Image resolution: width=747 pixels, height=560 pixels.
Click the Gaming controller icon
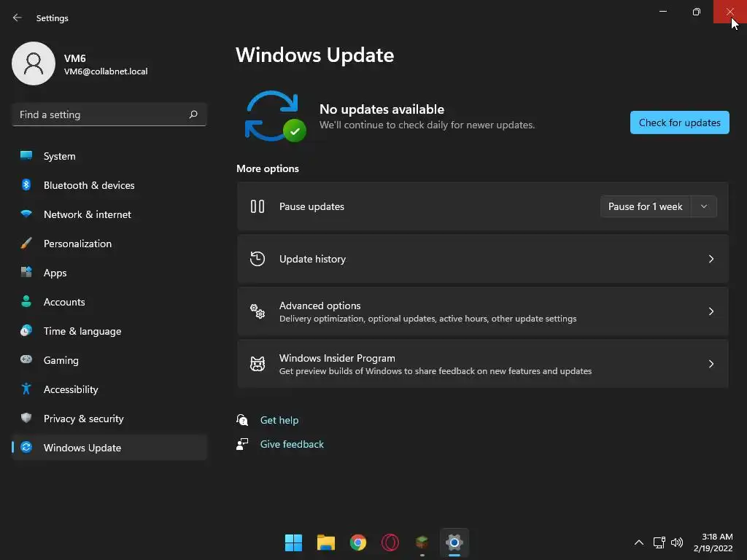tap(26, 359)
